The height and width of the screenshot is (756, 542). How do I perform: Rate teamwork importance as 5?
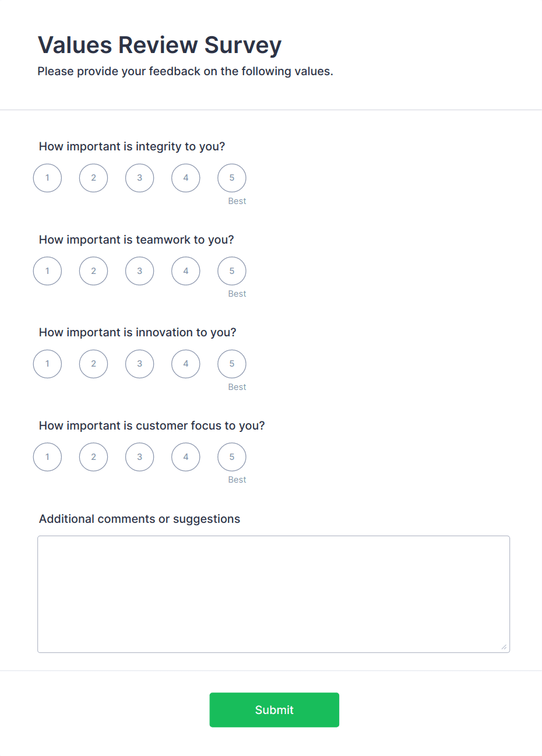[x=232, y=271]
